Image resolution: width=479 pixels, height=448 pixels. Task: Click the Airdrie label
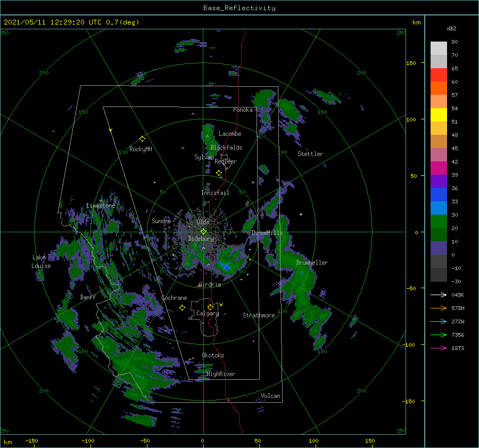(x=210, y=284)
